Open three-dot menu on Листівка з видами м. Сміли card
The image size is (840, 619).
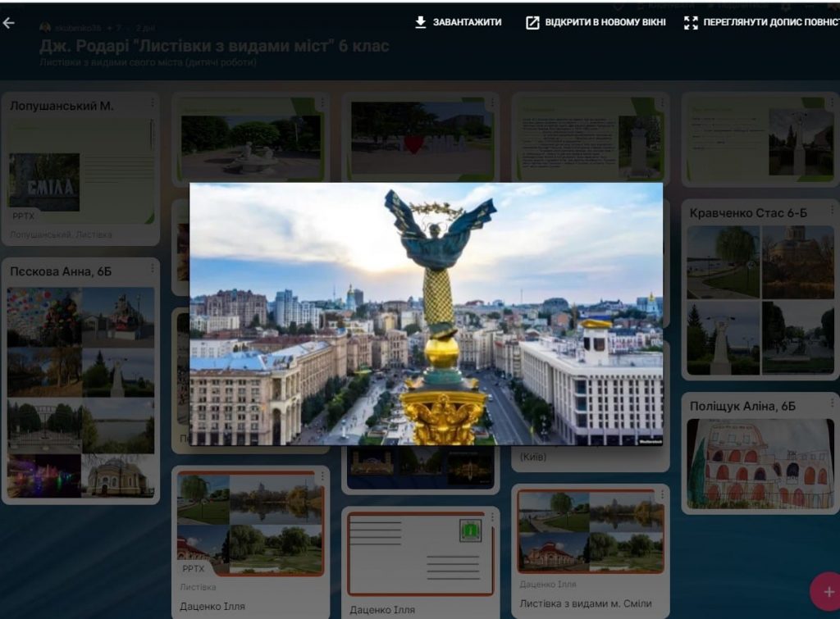tap(662, 494)
